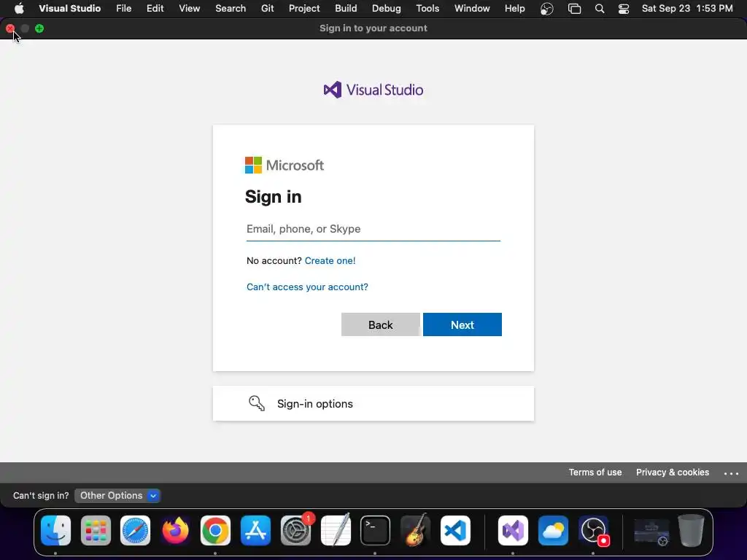Image resolution: width=747 pixels, height=560 pixels.
Task: Open the File menu
Action: click(x=124, y=8)
